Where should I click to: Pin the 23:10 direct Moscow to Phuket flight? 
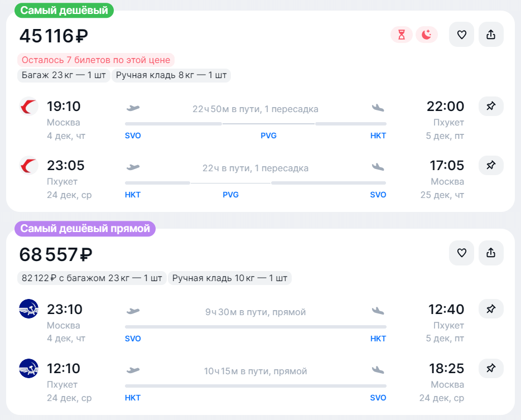491,308
